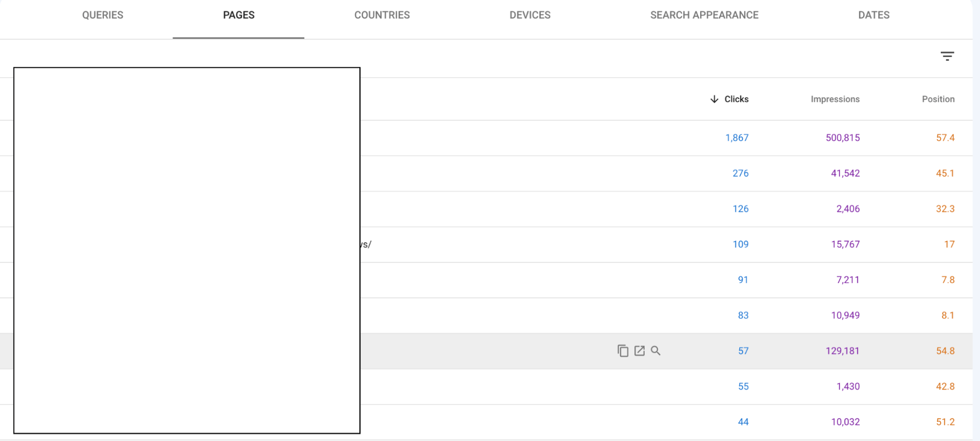This screenshot has height=441, width=980.
Task: Copy URL icon in highlighted row
Action: 623,351
